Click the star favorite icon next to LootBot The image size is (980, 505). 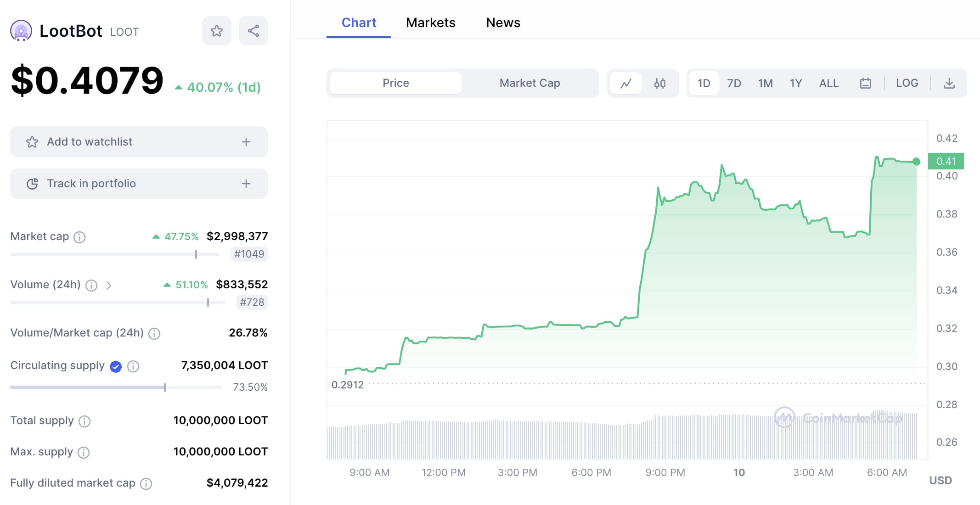(216, 30)
